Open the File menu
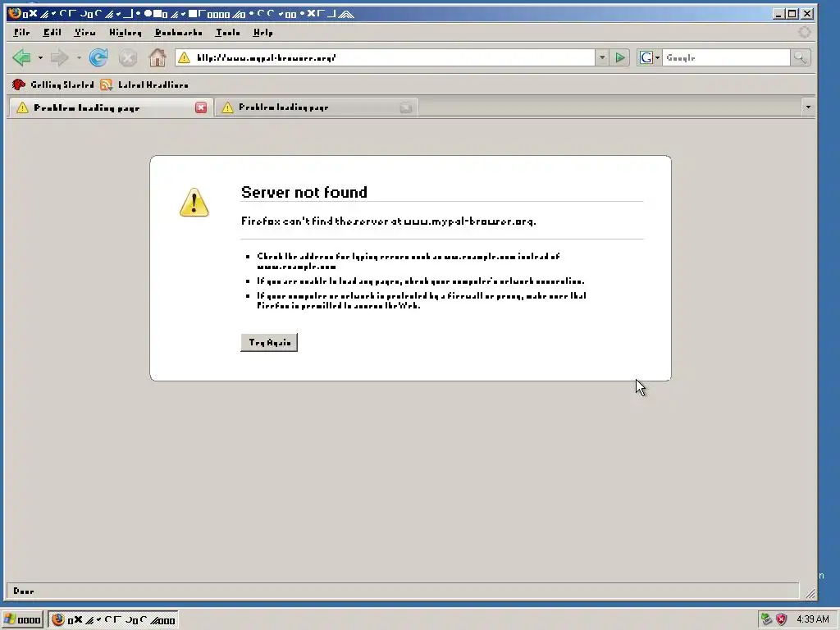Viewport: 840px width, 630px height. pos(21,33)
